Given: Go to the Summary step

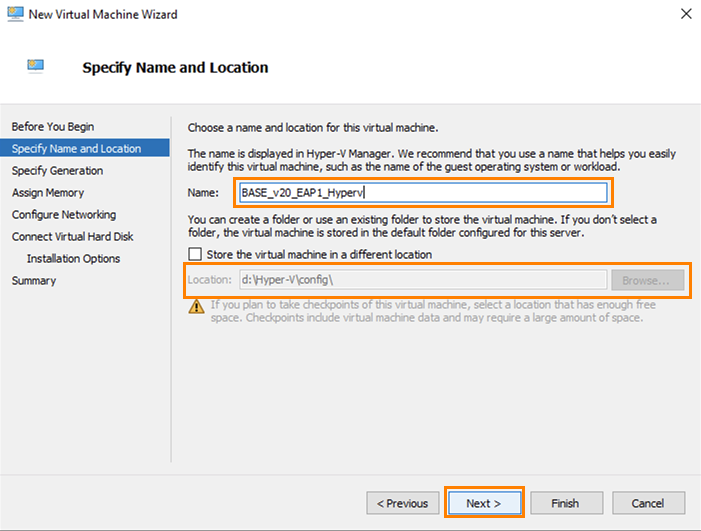Looking at the screenshot, I should [34, 281].
